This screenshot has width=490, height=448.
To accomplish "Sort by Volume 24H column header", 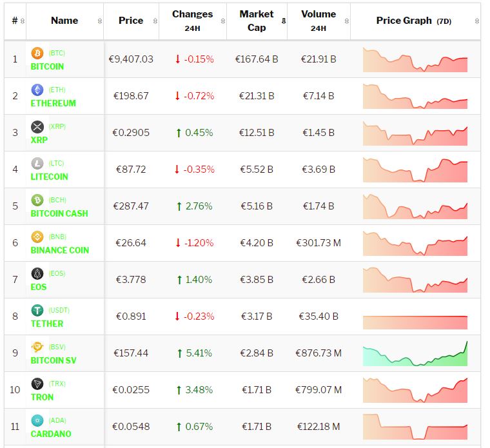I will coord(318,21).
